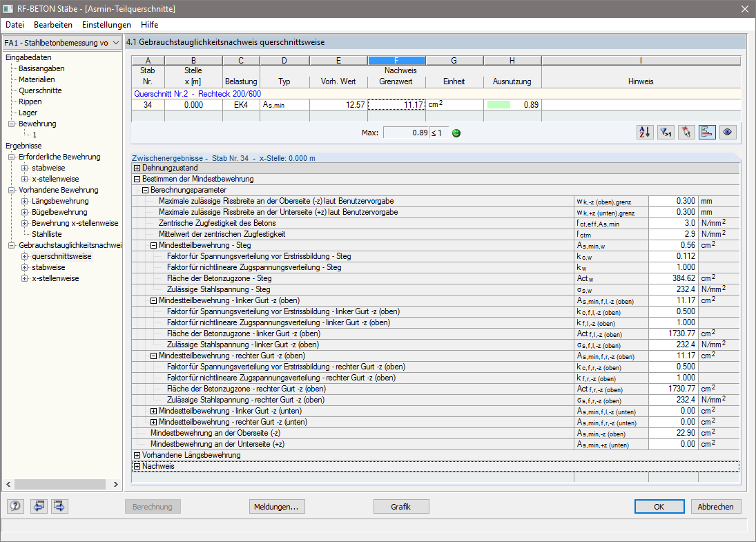Click the green smiley check status icon
This screenshot has height=542, width=756.
click(x=456, y=133)
